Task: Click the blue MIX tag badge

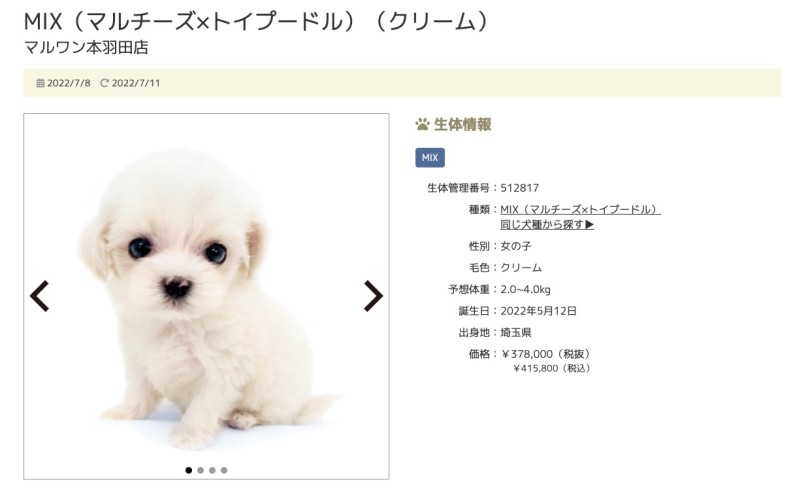Action: click(x=430, y=158)
